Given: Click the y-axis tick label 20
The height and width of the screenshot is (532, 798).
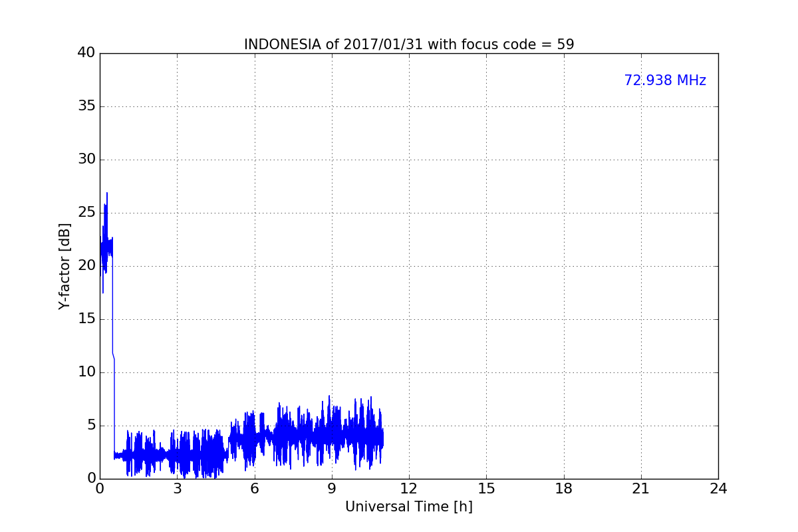Looking at the screenshot, I should 86,266.
